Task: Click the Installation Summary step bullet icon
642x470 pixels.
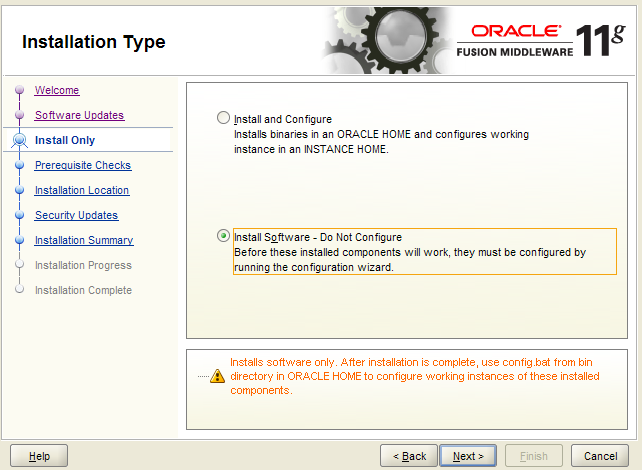Action: (x=18, y=240)
